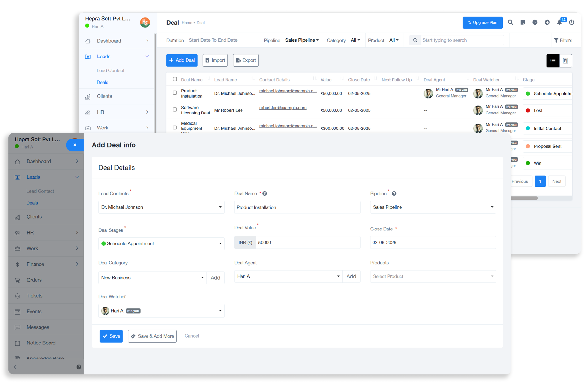Click the blue Upgrade Plan button
This screenshot has height=386, width=588.
coord(482,23)
